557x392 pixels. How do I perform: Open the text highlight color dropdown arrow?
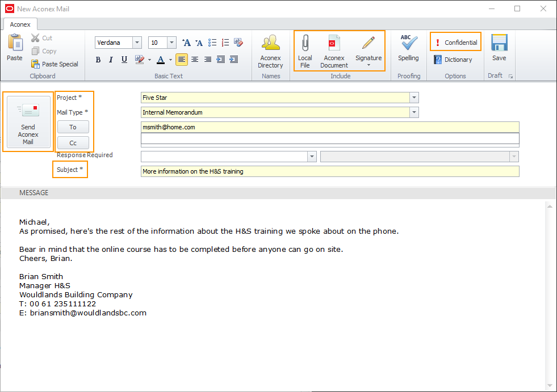coord(149,60)
